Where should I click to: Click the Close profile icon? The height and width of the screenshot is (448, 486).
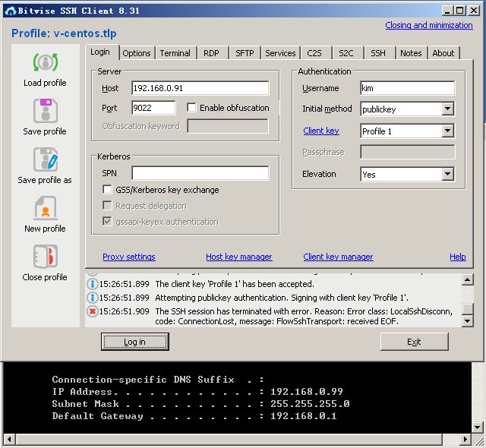[46, 257]
